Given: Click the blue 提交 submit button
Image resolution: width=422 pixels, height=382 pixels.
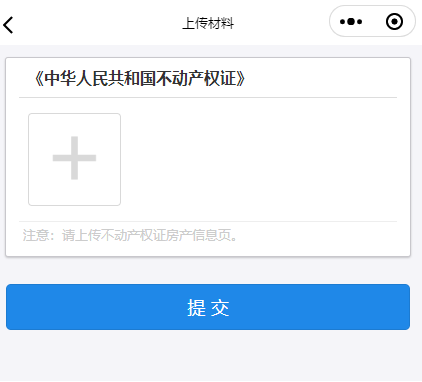Looking at the screenshot, I should tap(208, 307).
